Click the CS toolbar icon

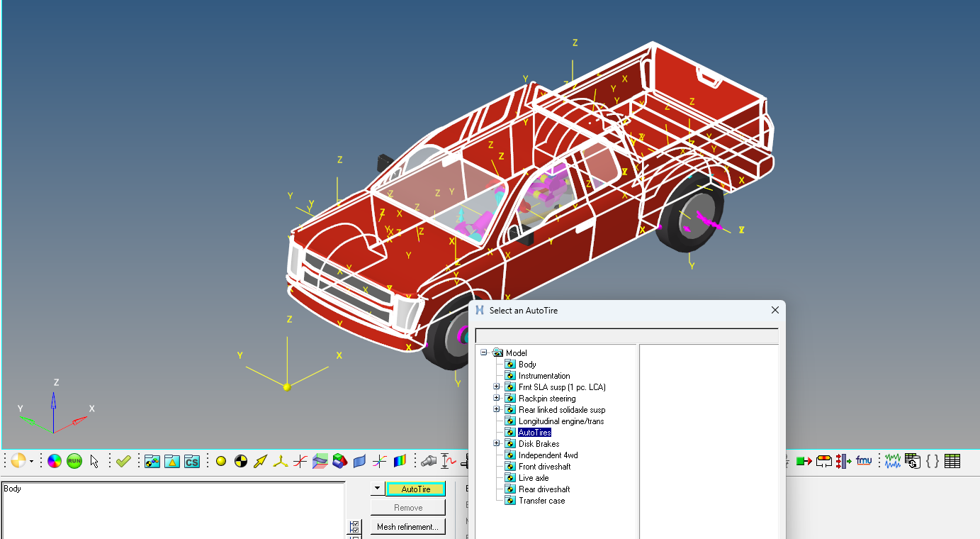tap(191, 461)
